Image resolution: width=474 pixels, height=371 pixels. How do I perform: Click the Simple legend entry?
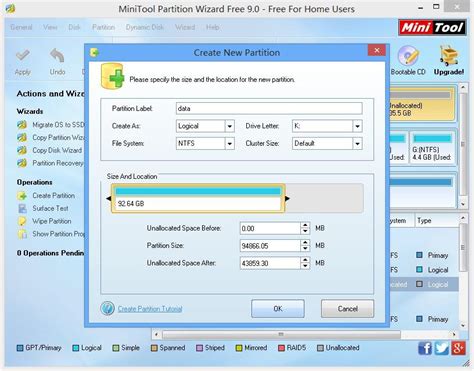point(126,348)
